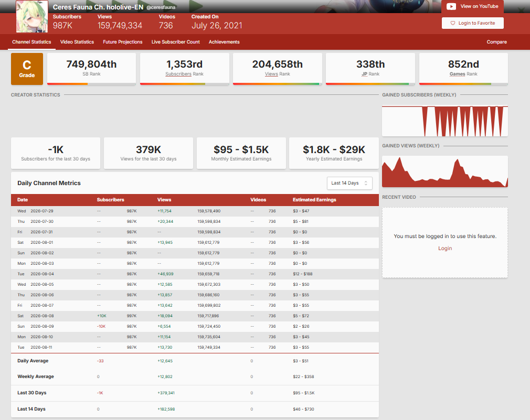The image size is (530, 420).
Task: Click the +20,344 views value on 2026-07-30
Action: (x=165, y=221)
